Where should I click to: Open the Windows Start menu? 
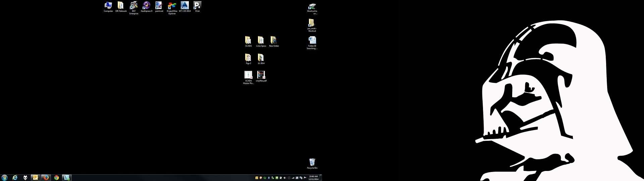pos(4,178)
